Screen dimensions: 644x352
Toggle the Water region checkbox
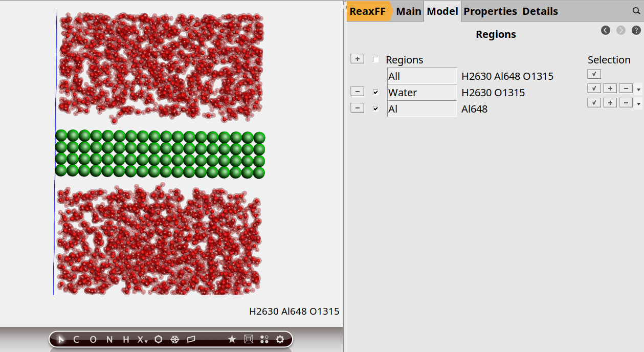(x=376, y=93)
